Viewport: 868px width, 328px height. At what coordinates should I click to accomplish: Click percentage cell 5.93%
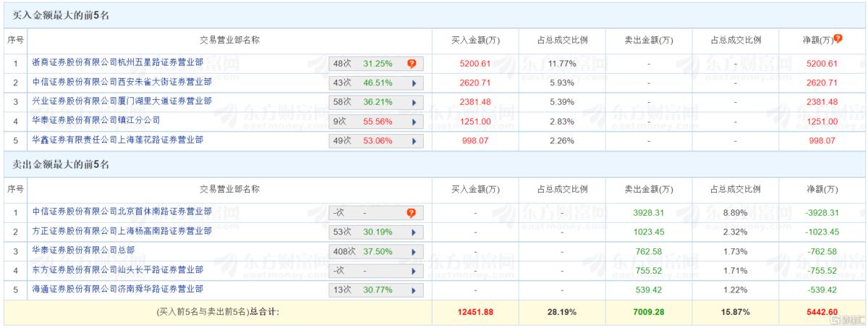coord(561,83)
